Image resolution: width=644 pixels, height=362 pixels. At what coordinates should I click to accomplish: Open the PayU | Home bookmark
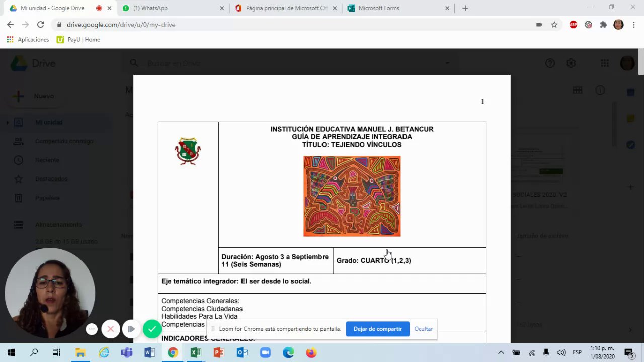pos(78,40)
